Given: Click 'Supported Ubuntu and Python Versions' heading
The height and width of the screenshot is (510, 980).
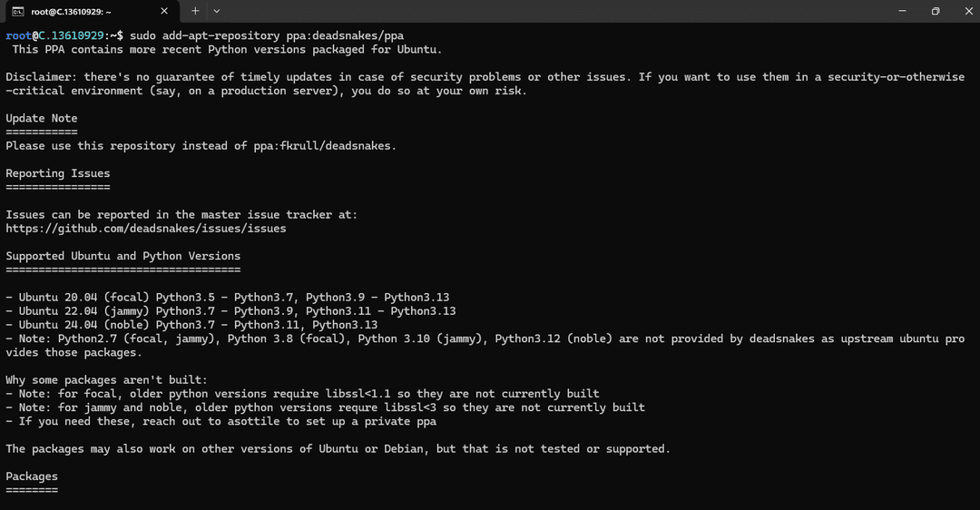Looking at the screenshot, I should [x=123, y=256].
